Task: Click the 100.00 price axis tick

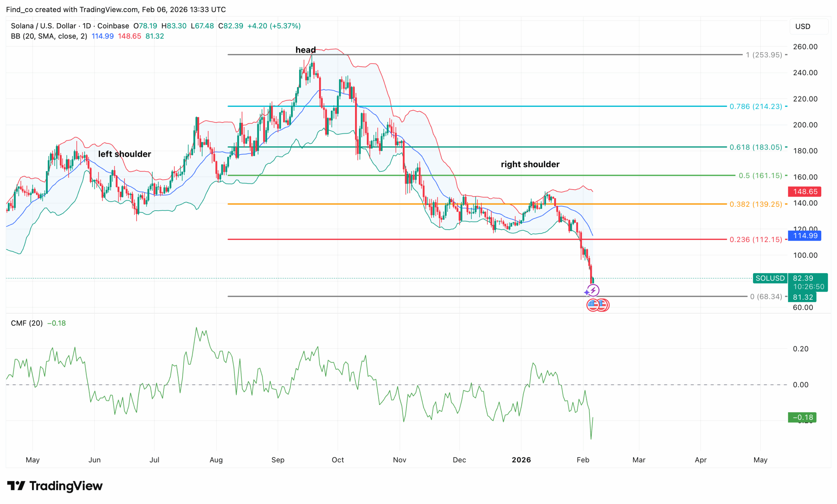Action: [805, 255]
